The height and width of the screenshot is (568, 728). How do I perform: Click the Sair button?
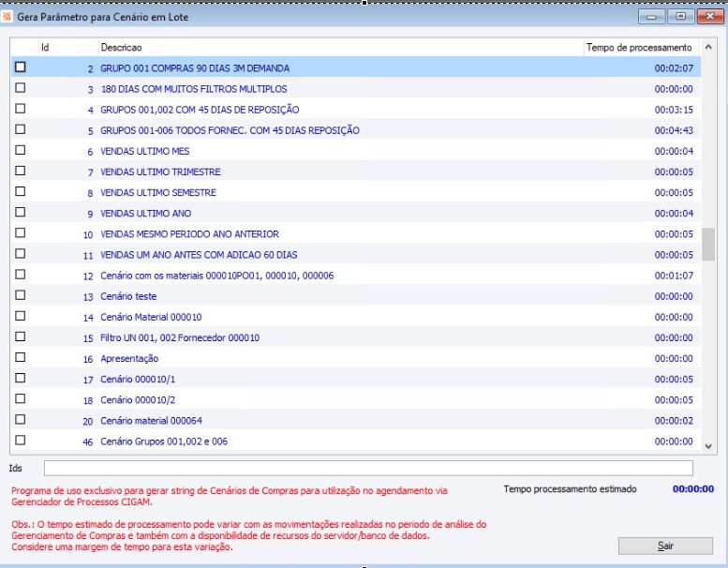click(x=665, y=546)
